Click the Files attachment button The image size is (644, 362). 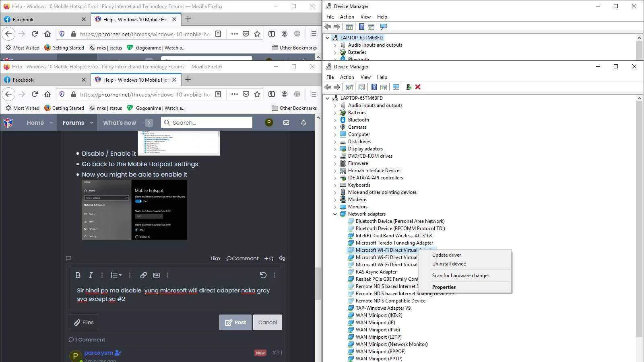(x=84, y=322)
